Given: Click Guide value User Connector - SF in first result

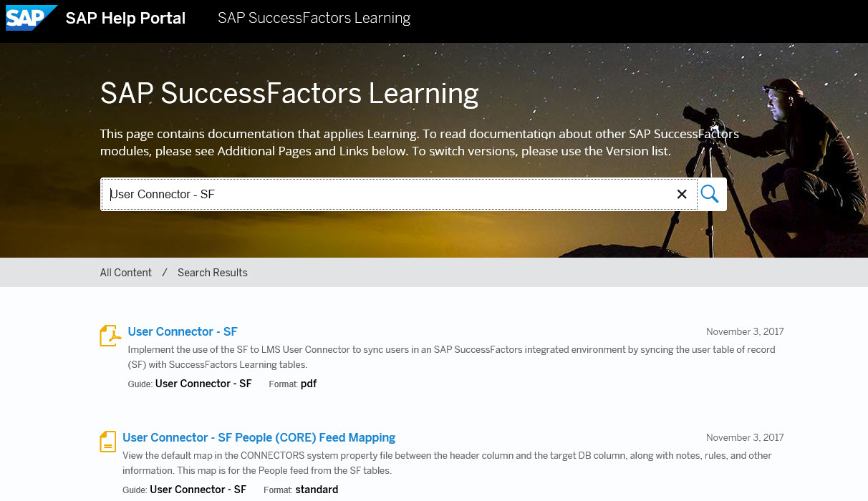Looking at the screenshot, I should pos(203,384).
